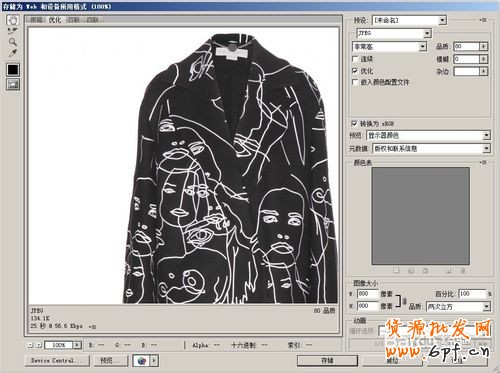The height and width of the screenshot is (373, 500).
Task: Open the optimize panel menu icon
Action: [483, 20]
